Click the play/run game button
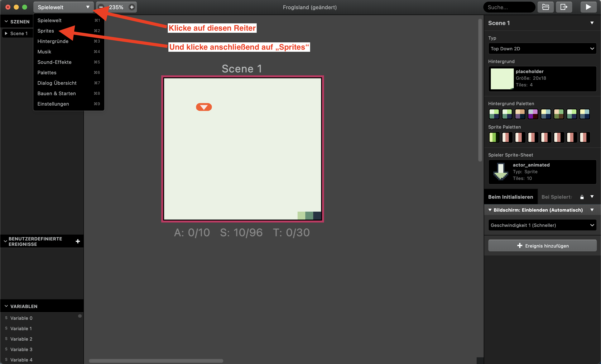The height and width of the screenshot is (364, 601). (588, 7)
